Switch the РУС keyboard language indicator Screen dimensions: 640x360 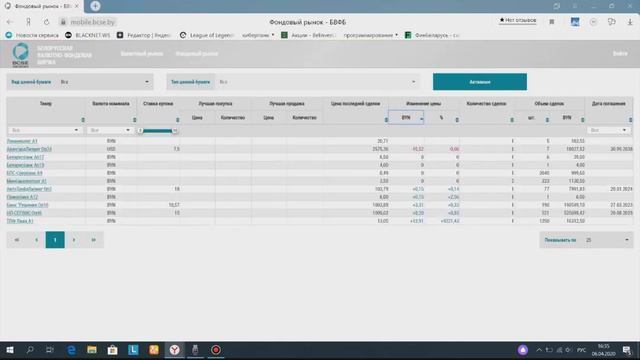pos(582,350)
